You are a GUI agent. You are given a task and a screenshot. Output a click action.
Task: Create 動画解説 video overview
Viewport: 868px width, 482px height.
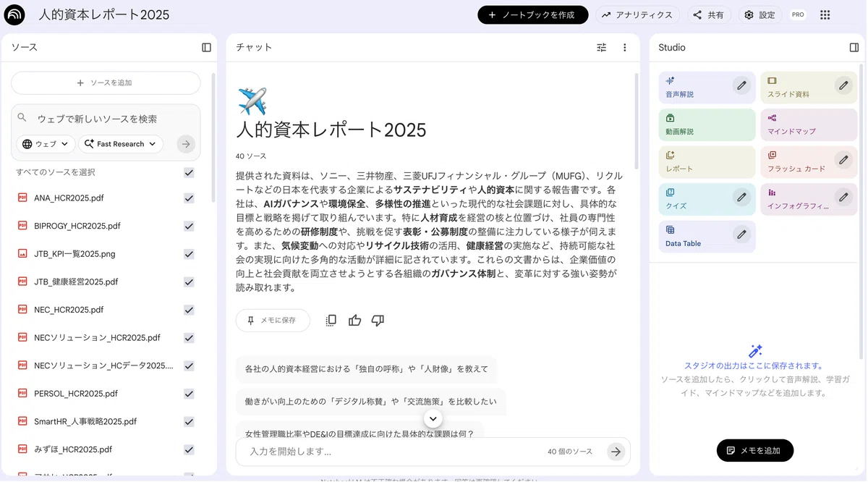707,124
